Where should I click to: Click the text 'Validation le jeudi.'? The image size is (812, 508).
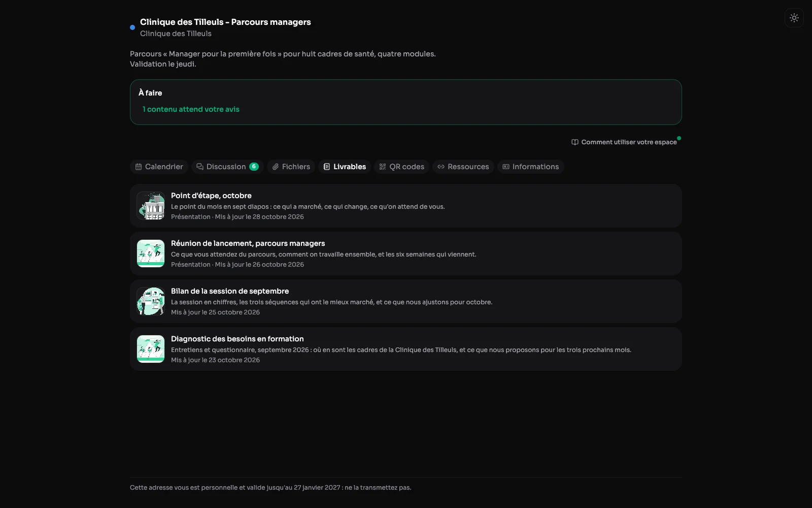click(163, 64)
